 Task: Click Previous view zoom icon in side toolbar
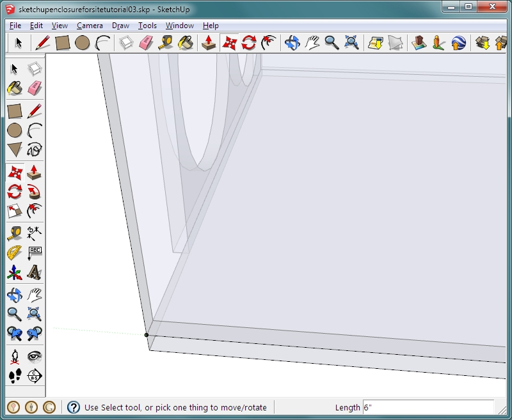coord(15,334)
